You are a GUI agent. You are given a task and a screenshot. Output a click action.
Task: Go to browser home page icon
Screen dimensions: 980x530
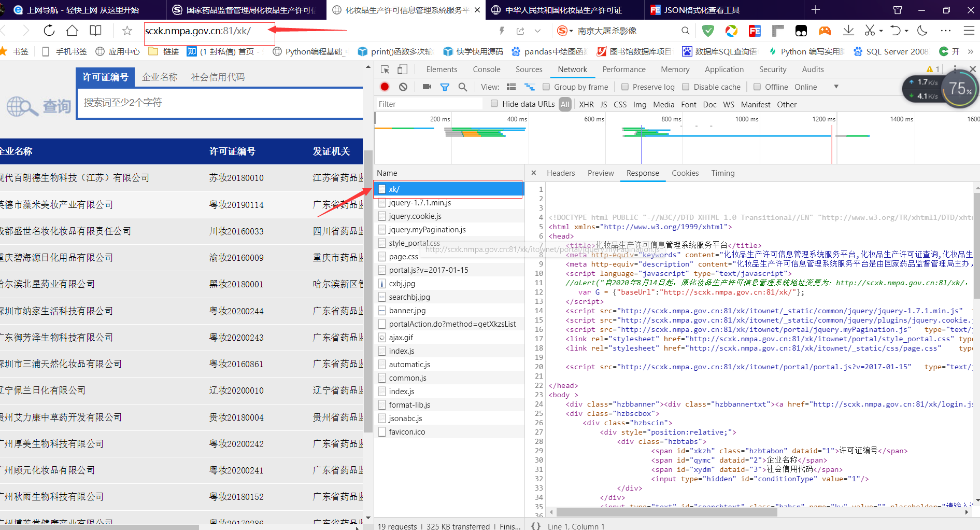(72, 31)
